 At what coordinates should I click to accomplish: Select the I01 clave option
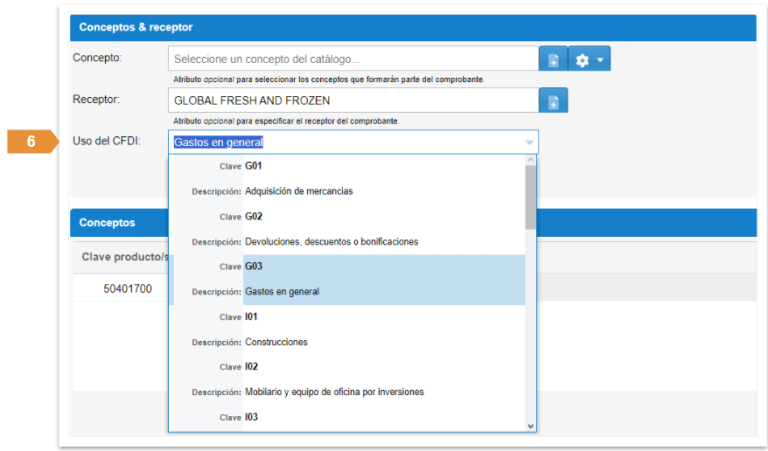click(251, 316)
